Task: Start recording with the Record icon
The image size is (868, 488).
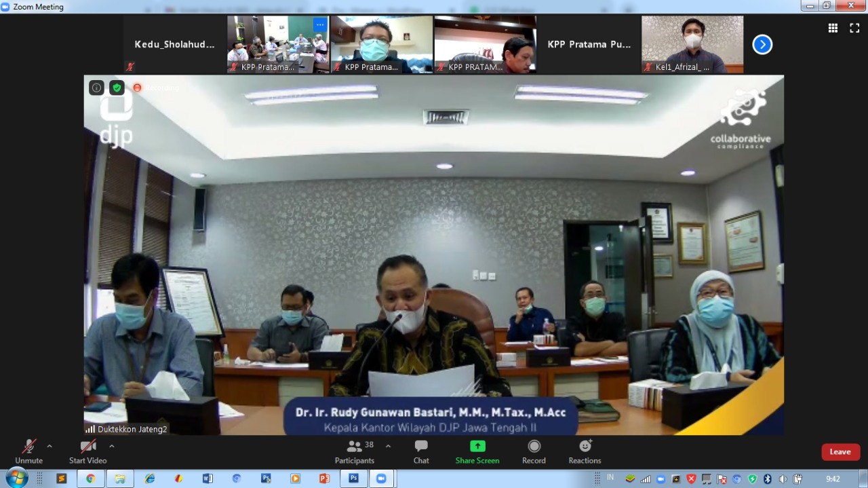Action: tap(534, 451)
